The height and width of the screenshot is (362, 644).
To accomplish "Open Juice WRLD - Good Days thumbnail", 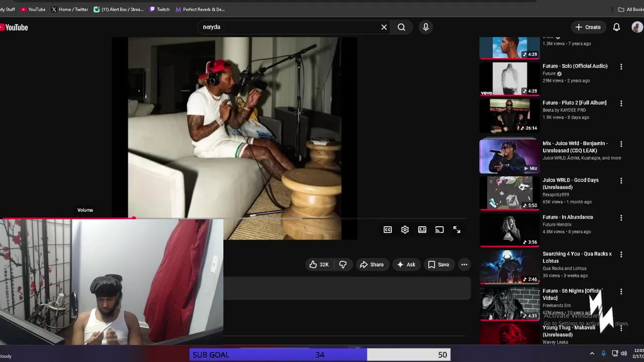I will [509, 193].
